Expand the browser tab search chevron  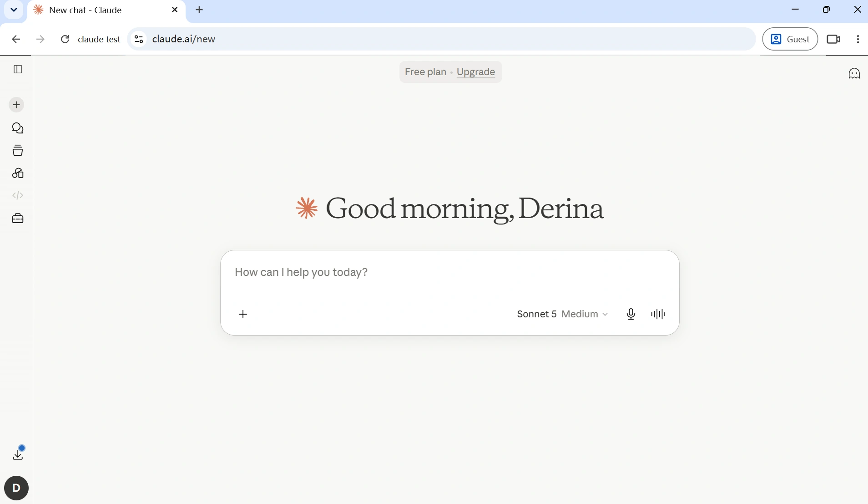[x=14, y=10]
